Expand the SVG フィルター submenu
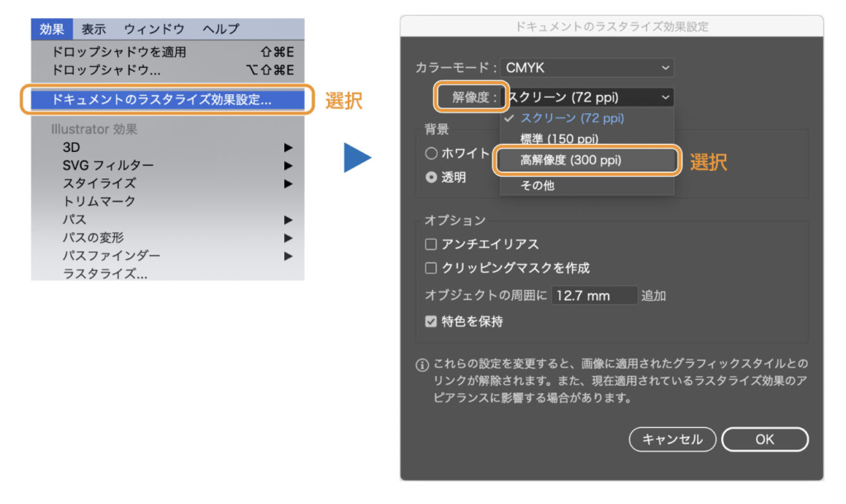The height and width of the screenshot is (504, 846). pyautogui.click(x=168, y=165)
